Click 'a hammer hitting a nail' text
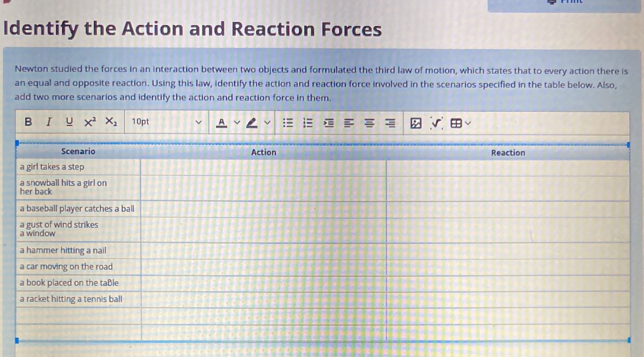This screenshot has height=357, width=644. [x=63, y=250]
